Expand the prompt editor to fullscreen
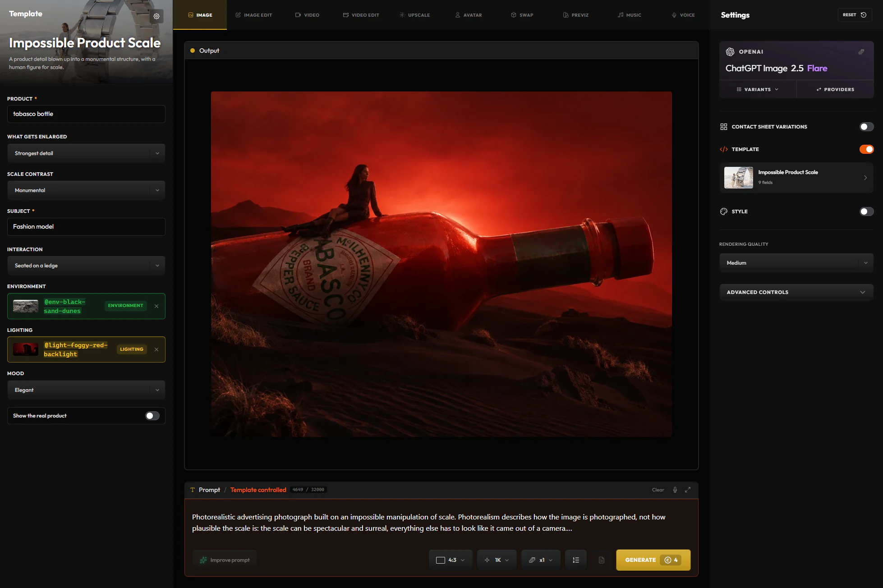Viewport: 883px width, 588px height. pyautogui.click(x=688, y=490)
